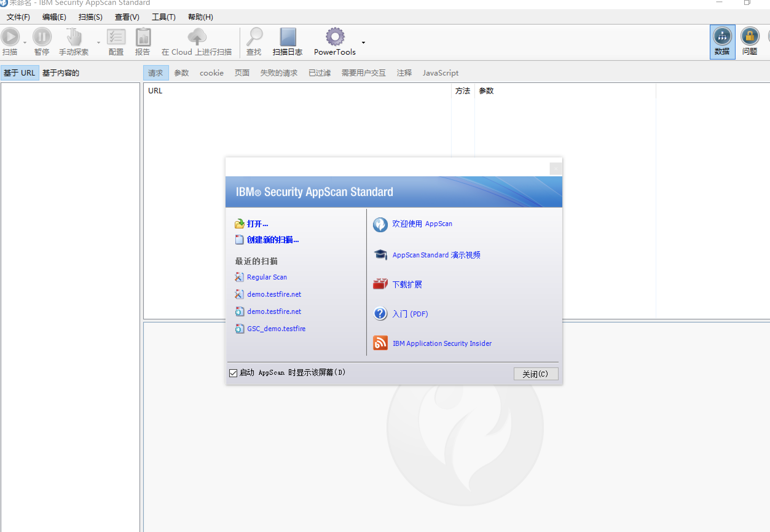
Task: Expand the Manual Explore dropdown arrow
Action: pyautogui.click(x=99, y=43)
